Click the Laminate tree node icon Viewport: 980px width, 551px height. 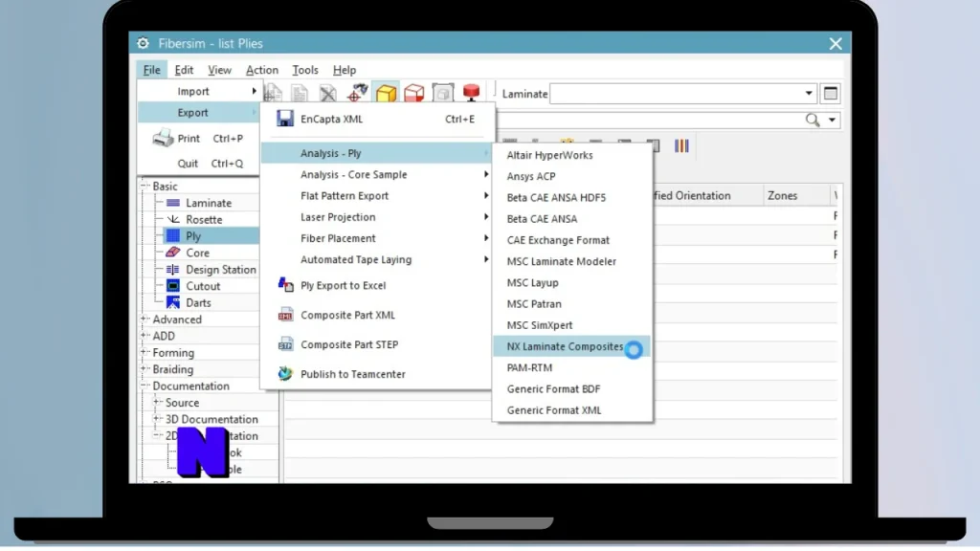[x=173, y=203]
